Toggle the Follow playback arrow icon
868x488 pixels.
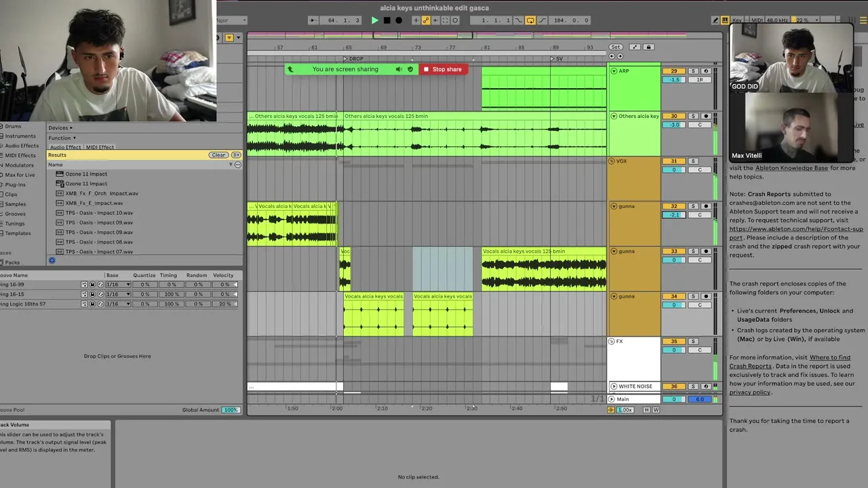point(313,20)
